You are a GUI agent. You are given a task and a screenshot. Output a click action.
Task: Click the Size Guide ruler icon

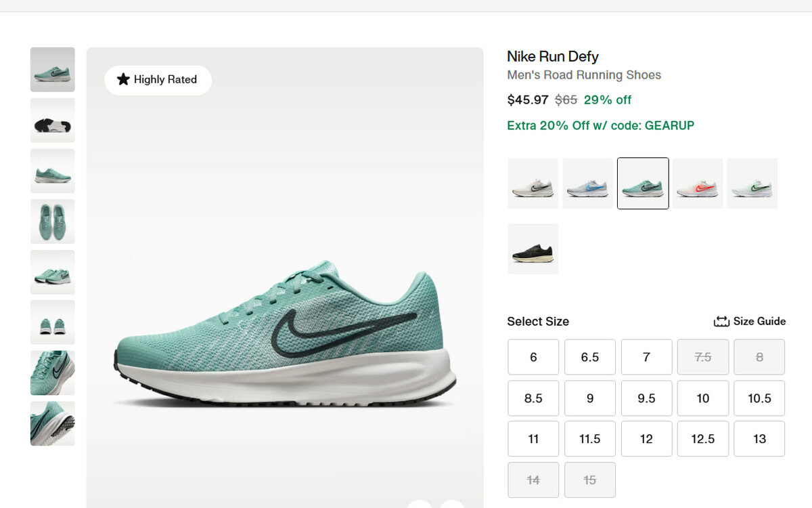click(x=721, y=322)
